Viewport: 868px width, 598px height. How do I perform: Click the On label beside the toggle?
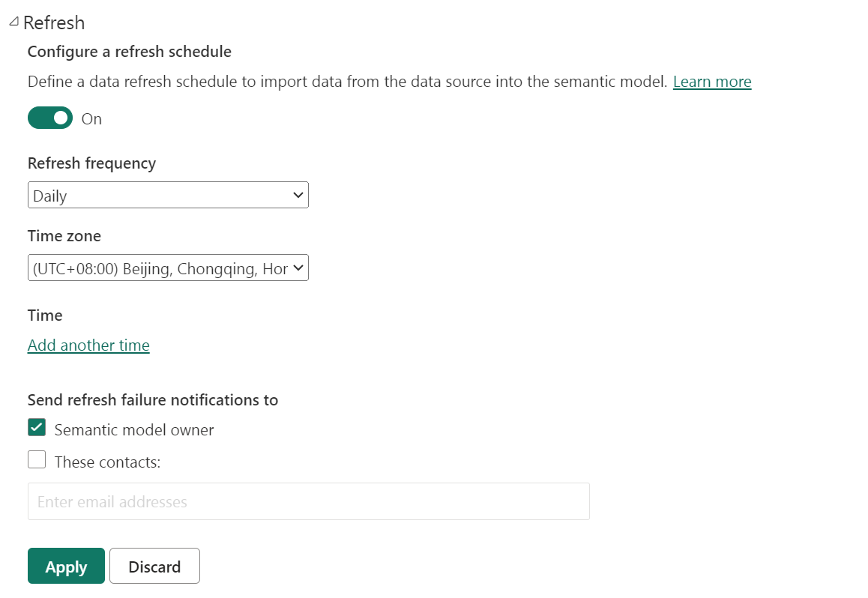click(x=91, y=119)
